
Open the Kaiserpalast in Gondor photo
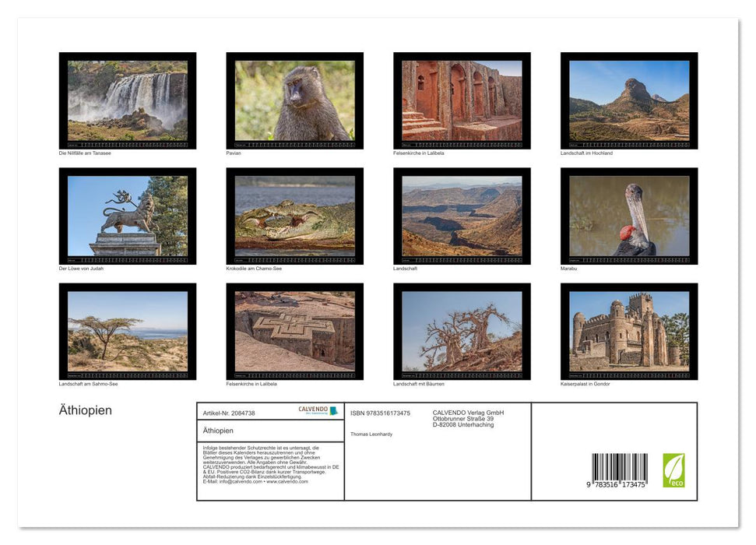[x=629, y=331]
